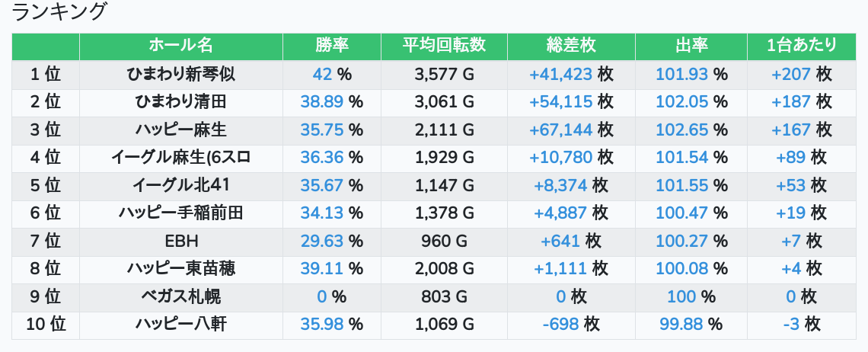Open the イーグル北41 hall entry
This screenshot has width=868, height=352.
[180, 185]
